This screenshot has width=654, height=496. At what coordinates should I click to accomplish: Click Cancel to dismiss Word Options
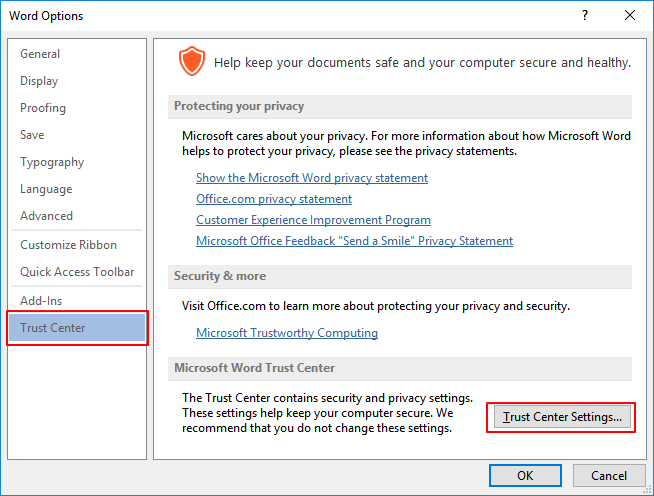tap(608, 475)
